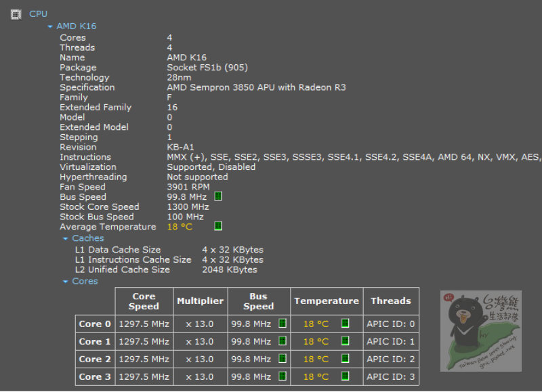
Task: Select the Core Speed column header
Action: tap(144, 301)
